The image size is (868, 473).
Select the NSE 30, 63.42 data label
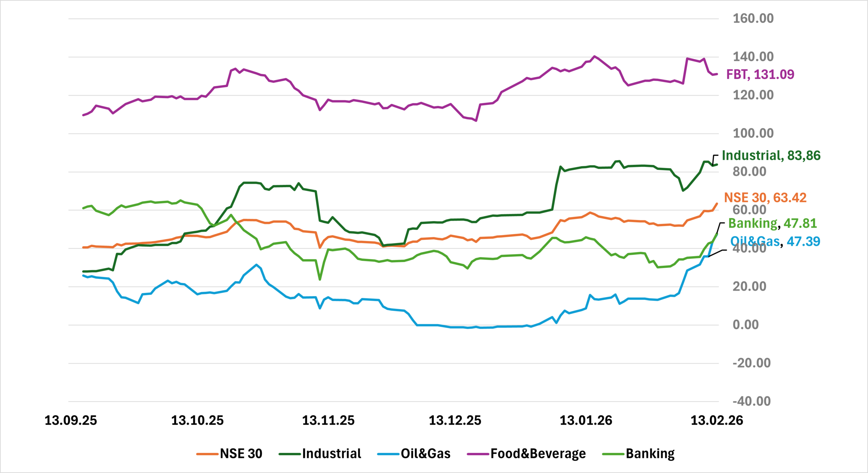click(x=765, y=198)
